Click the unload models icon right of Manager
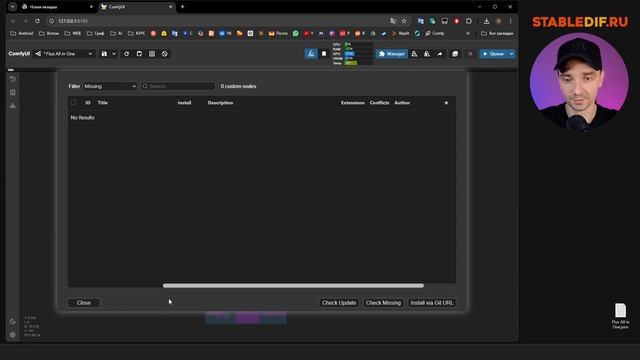The height and width of the screenshot is (360, 640). [414, 54]
